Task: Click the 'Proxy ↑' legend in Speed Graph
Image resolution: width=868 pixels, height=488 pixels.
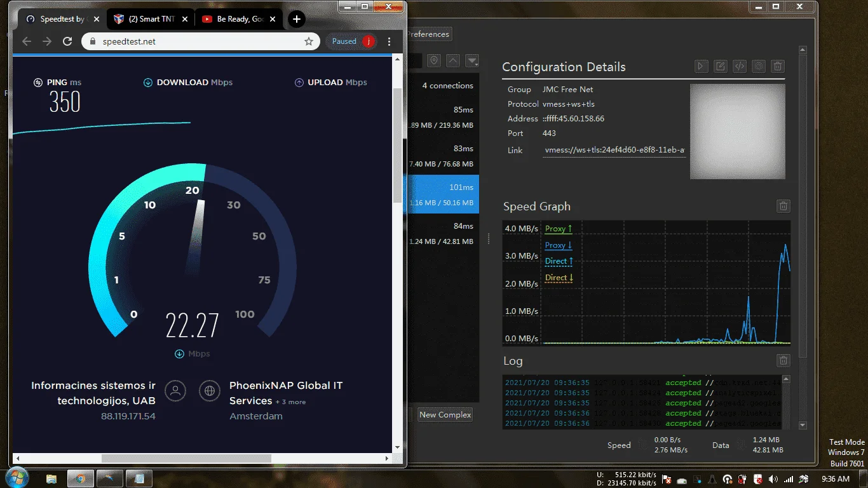Action: pyautogui.click(x=559, y=229)
